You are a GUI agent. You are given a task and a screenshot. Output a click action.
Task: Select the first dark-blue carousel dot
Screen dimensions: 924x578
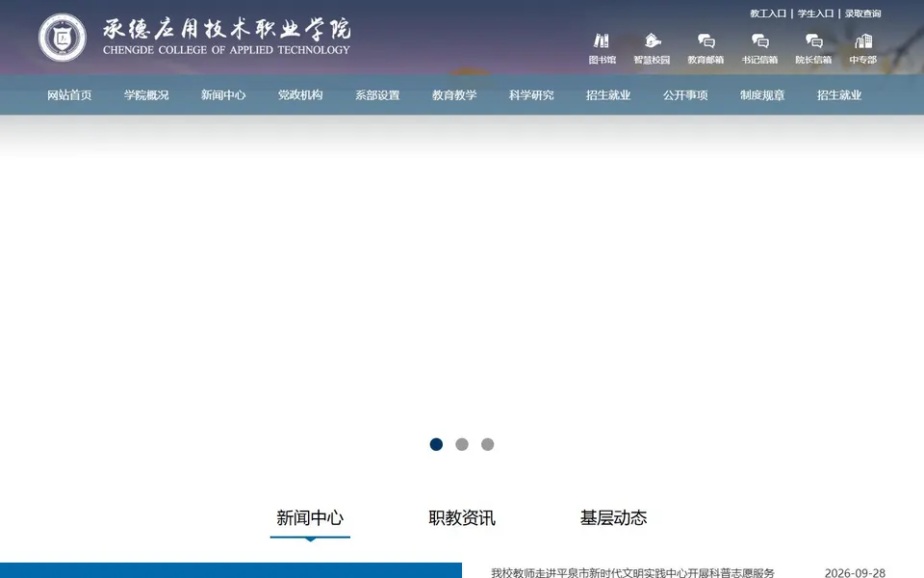[436, 444]
